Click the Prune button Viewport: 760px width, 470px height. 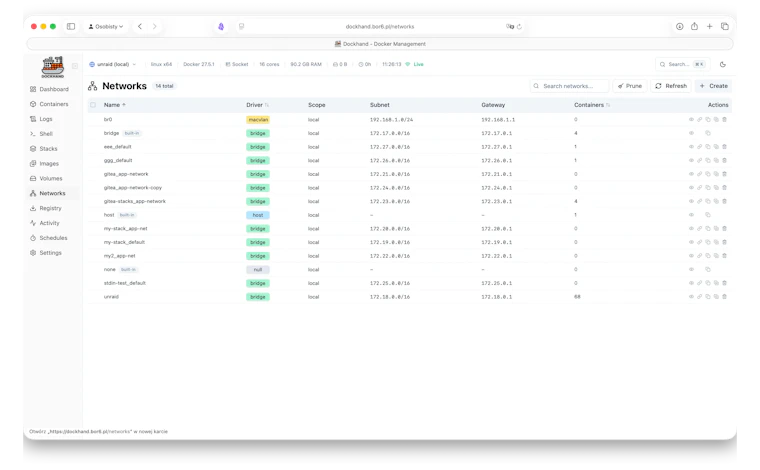[x=630, y=86]
